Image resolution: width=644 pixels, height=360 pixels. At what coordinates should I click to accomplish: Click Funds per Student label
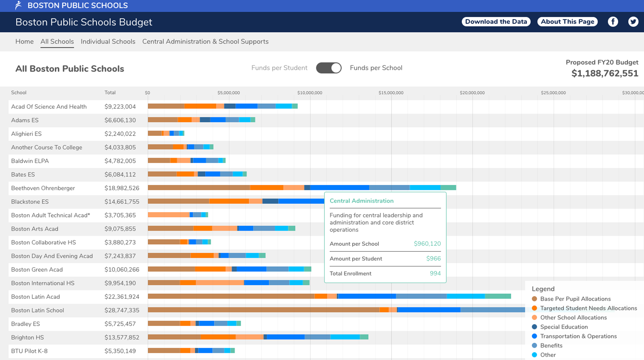279,68
